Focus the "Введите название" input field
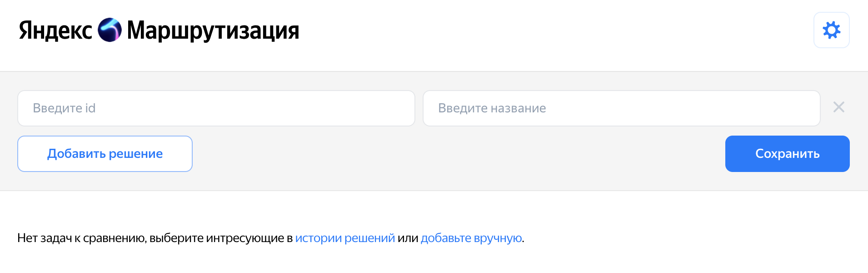Viewport: 868px width, 273px height. tap(621, 108)
